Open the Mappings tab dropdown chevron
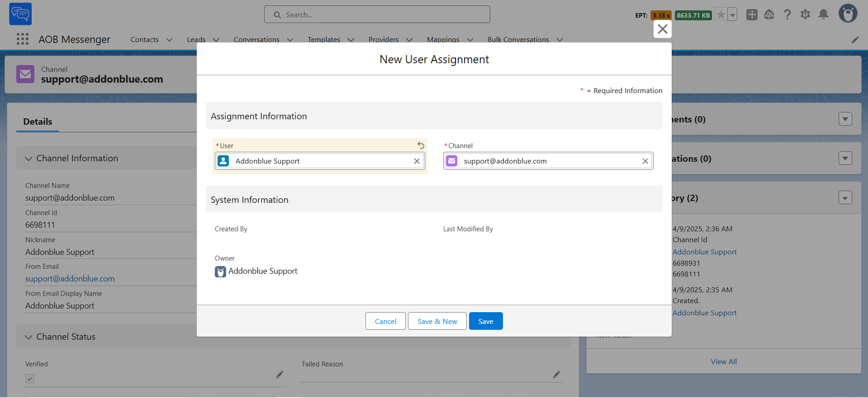 click(x=470, y=40)
